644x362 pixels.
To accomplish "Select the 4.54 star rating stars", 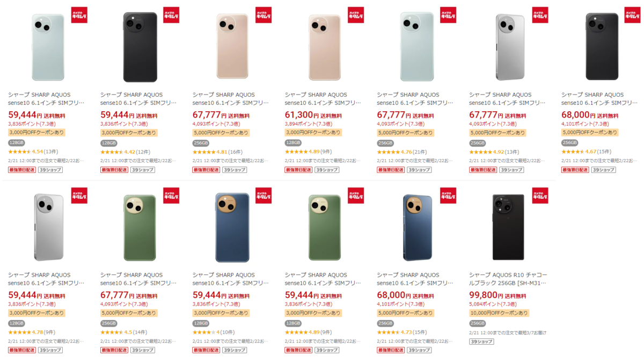I will [x=20, y=152].
